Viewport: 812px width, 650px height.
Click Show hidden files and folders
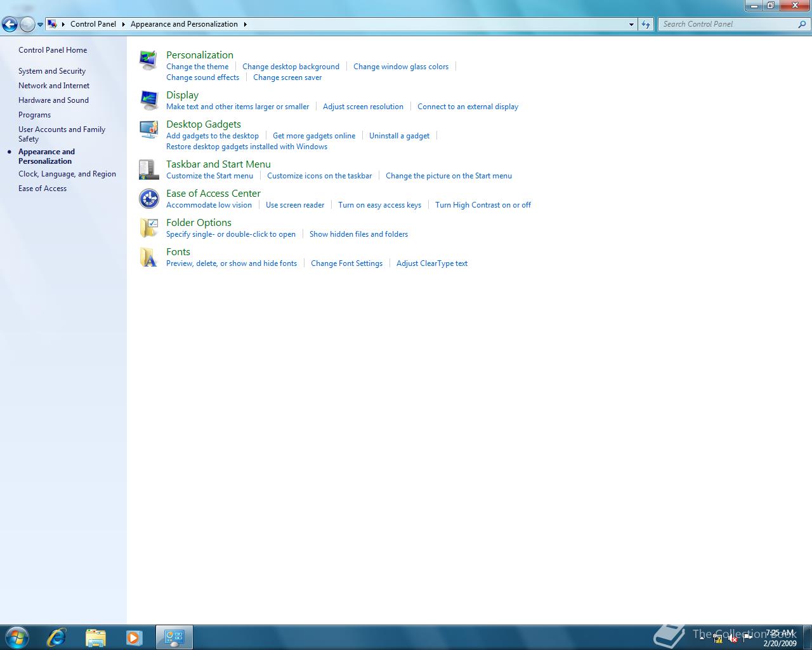pyautogui.click(x=358, y=234)
